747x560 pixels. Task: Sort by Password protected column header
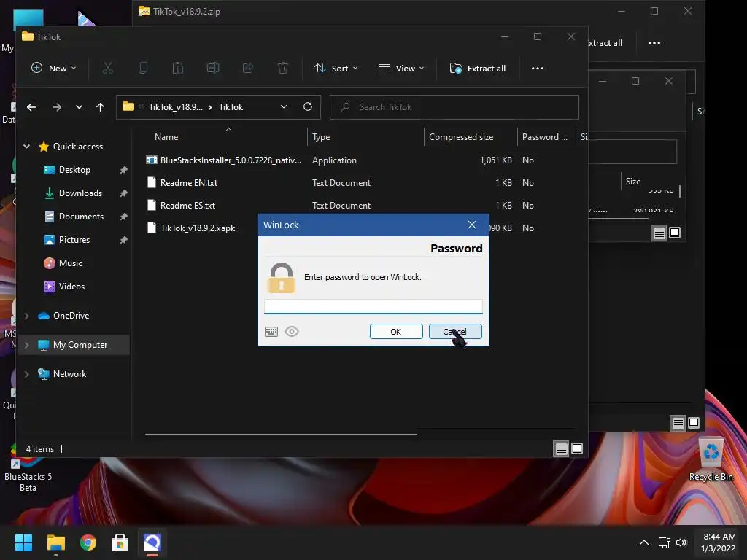pyautogui.click(x=546, y=136)
